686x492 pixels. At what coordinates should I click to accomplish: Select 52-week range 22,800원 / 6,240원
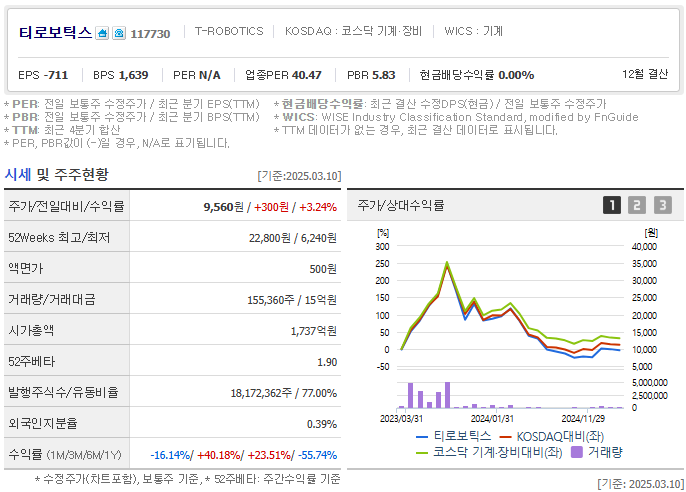pyautogui.click(x=293, y=238)
